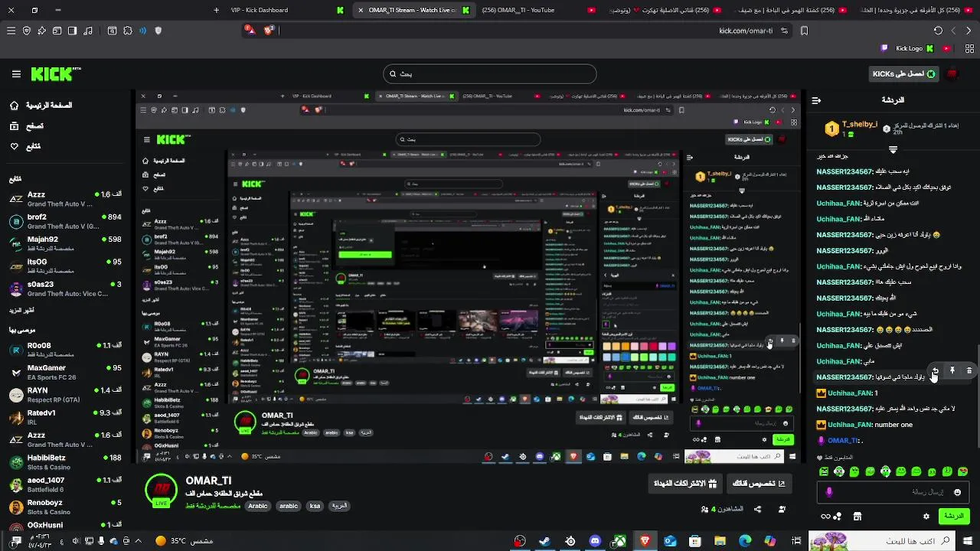
Task: Open Discord from the taskbar
Action: tap(595, 541)
